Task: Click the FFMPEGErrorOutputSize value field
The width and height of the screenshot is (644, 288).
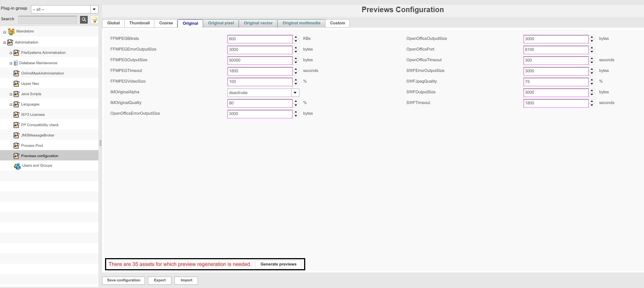Action: 260,50
